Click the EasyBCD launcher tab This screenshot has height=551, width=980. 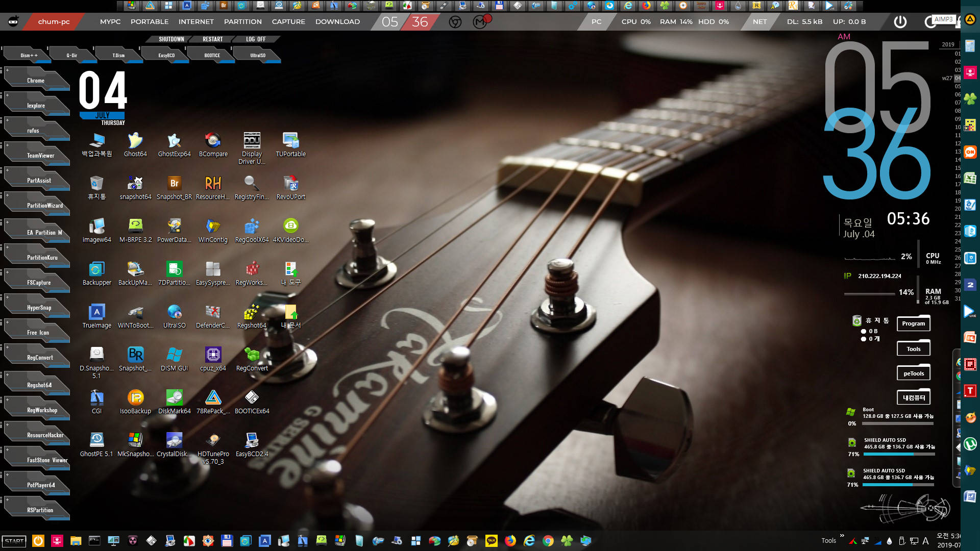tap(166, 55)
